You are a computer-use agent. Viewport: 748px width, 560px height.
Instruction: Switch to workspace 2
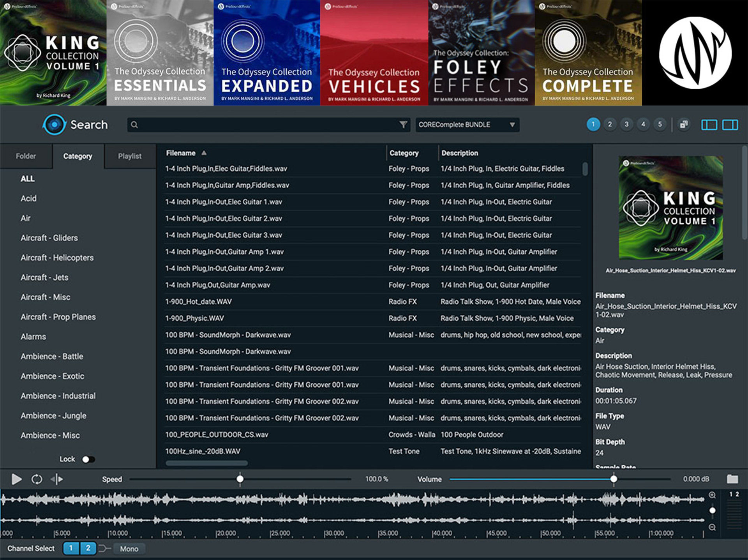tap(610, 124)
